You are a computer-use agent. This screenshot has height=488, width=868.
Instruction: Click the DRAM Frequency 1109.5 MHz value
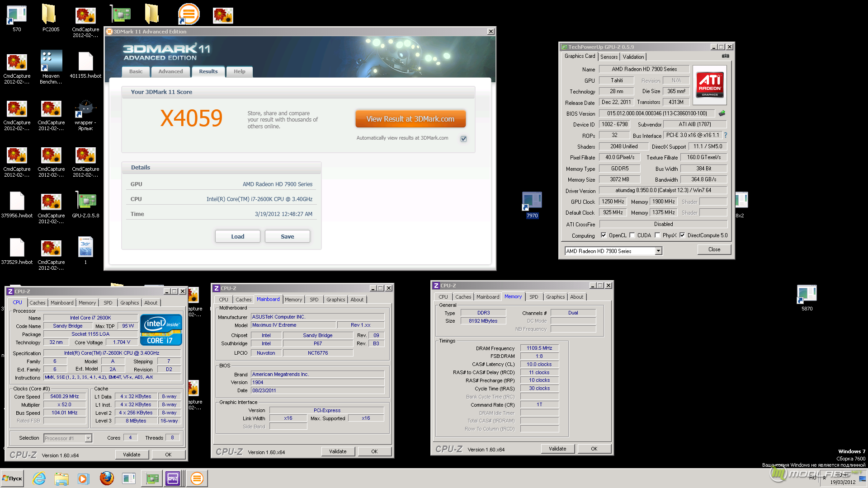tap(539, 348)
